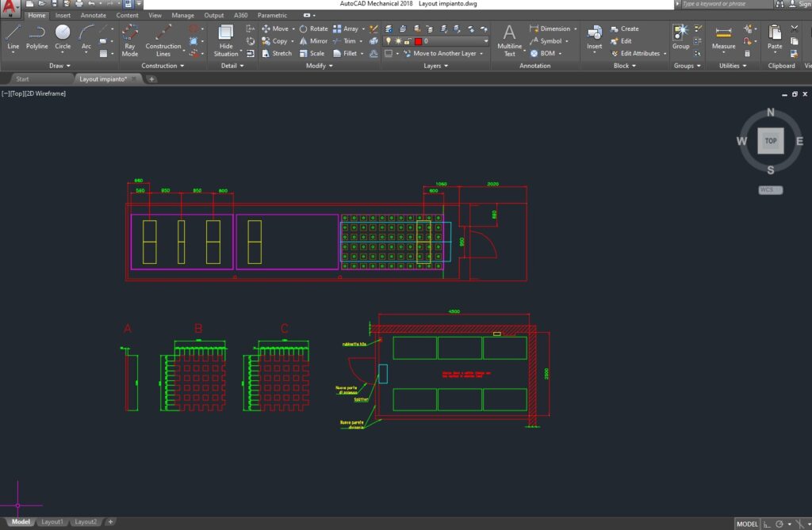Start the Copy command
The width and height of the screenshot is (812, 530).
pyautogui.click(x=274, y=41)
